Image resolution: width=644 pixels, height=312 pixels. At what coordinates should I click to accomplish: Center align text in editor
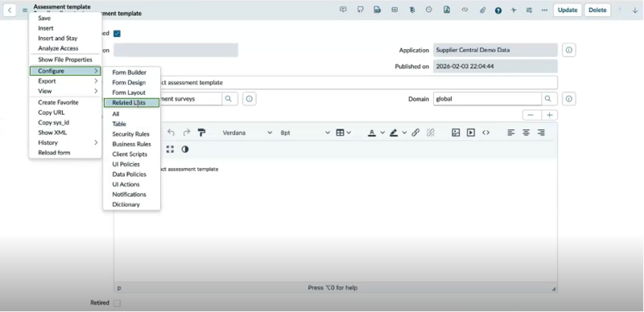pyautogui.click(x=526, y=133)
